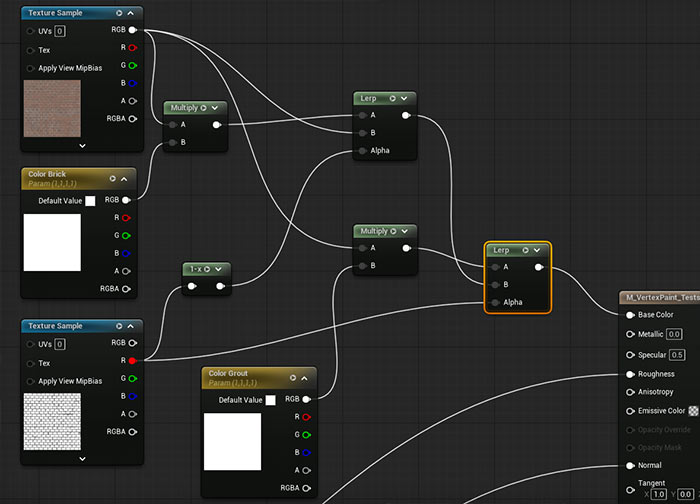Image resolution: width=700 pixels, height=504 pixels.
Task: Expand the highlighted Lerp node with its header chevron
Action: 537,250
